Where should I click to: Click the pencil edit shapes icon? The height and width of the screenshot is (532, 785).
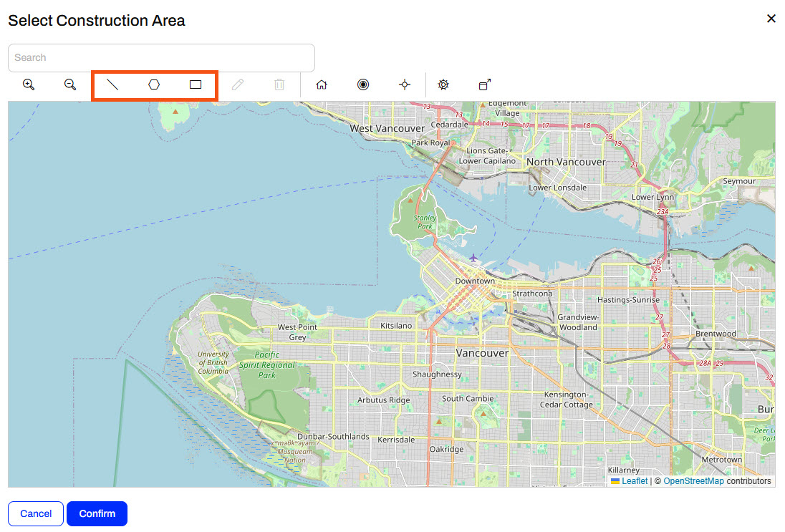click(238, 84)
